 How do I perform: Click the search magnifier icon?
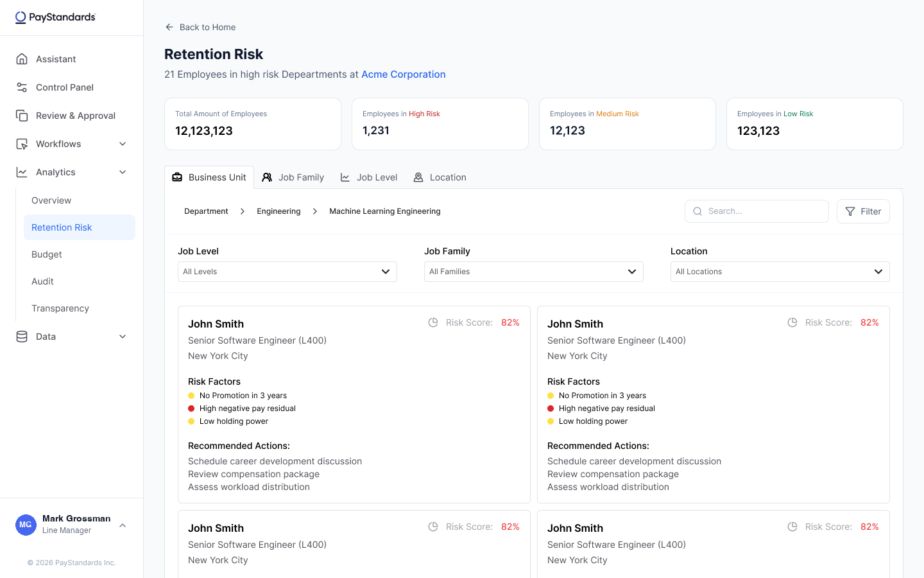[x=697, y=211]
